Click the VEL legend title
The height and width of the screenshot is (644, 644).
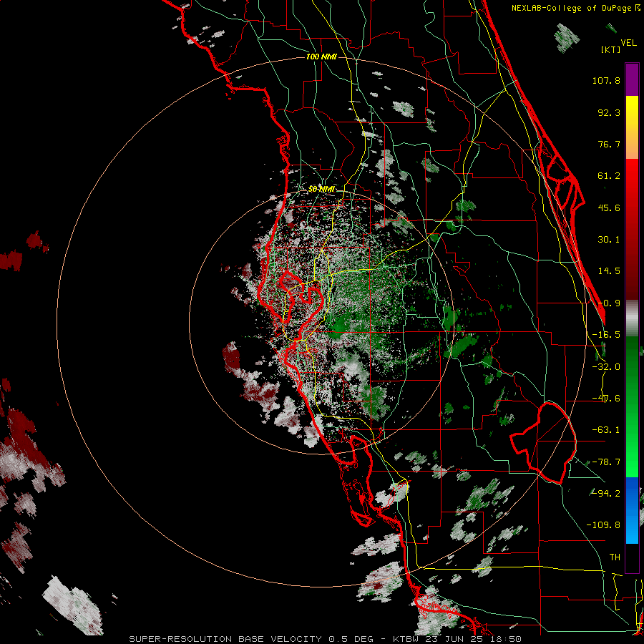[628, 43]
